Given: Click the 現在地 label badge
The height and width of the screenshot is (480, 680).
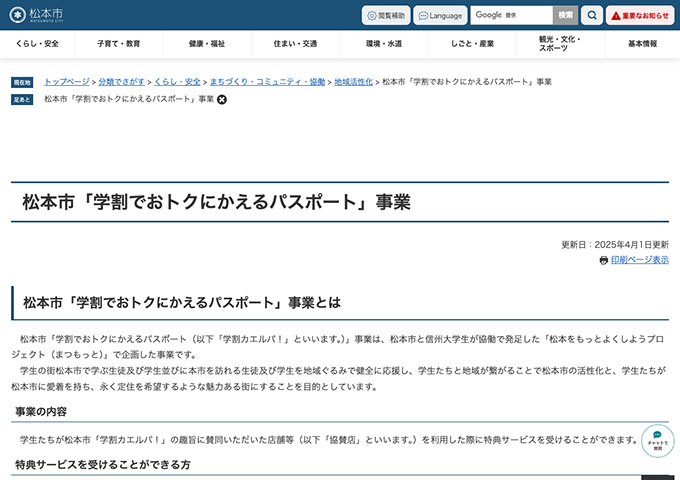Looking at the screenshot, I should click(x=22, y=82).
